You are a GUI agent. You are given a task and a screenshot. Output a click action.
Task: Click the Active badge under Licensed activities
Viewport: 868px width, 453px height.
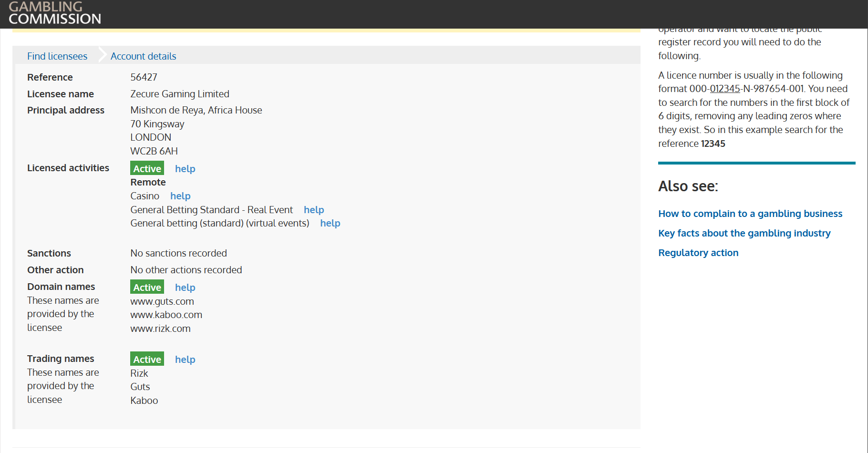[147, 168]
